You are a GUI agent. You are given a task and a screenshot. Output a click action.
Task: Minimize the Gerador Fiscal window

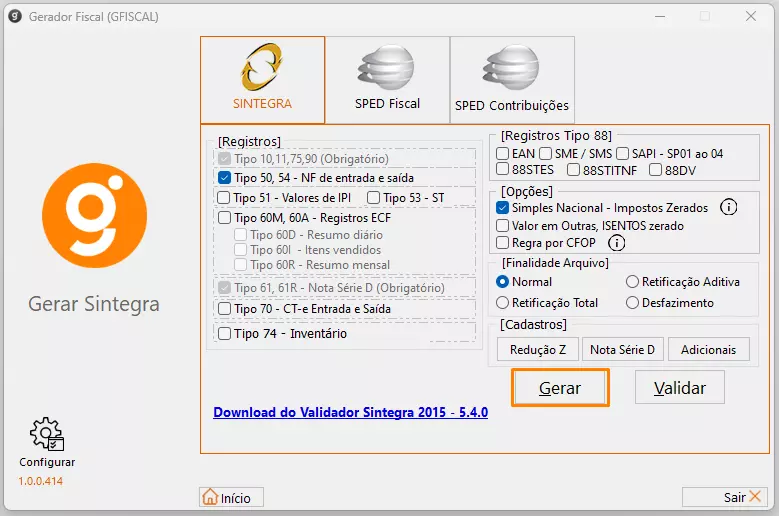(660, 16)
